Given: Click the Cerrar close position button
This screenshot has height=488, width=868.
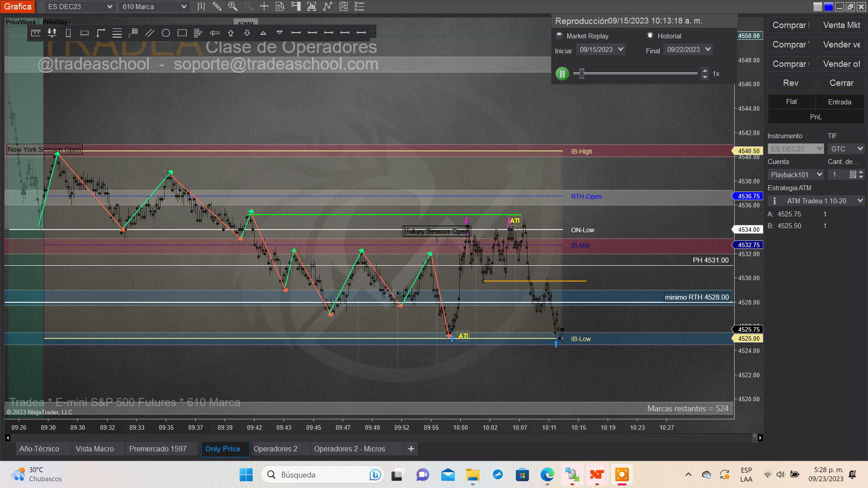Looking at the screenshot, I should (x=841, y=83).
